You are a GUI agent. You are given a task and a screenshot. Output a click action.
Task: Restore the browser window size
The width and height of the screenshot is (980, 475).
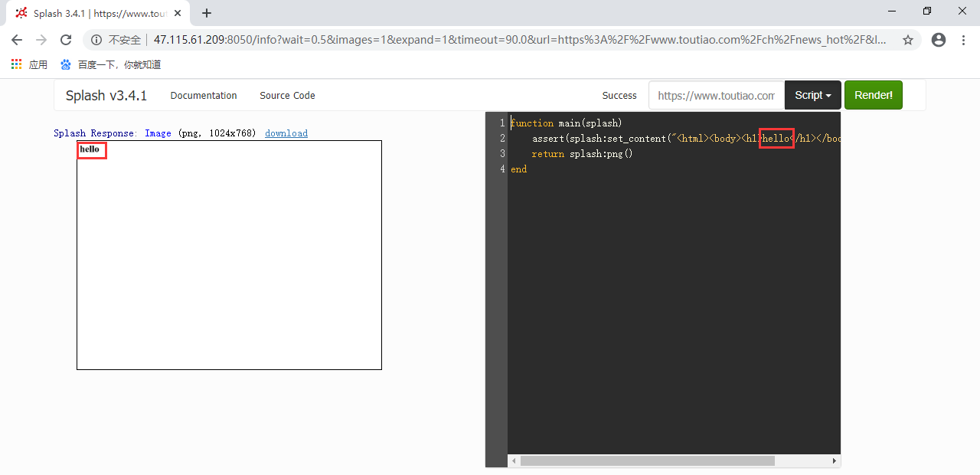927,11
